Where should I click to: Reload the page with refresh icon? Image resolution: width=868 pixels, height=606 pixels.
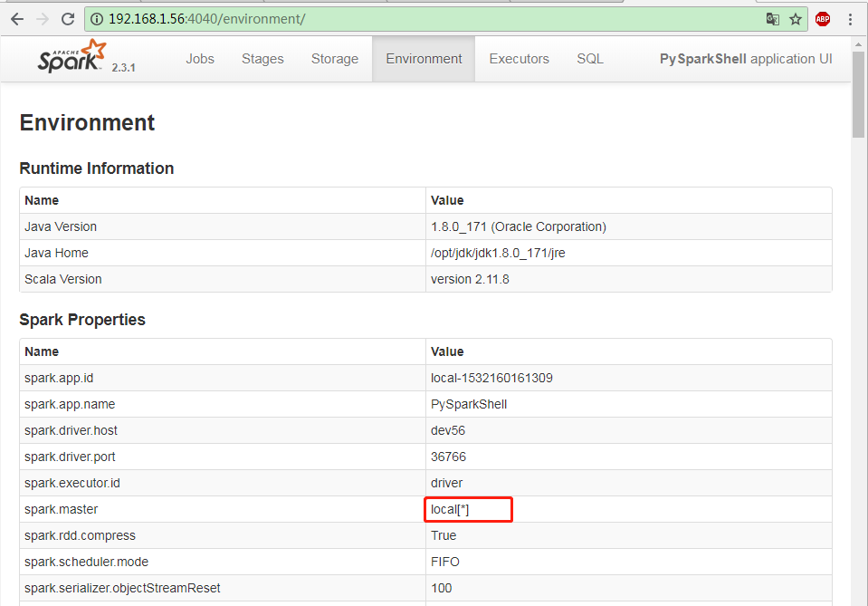pyautogui.click(x=68, y=19)
